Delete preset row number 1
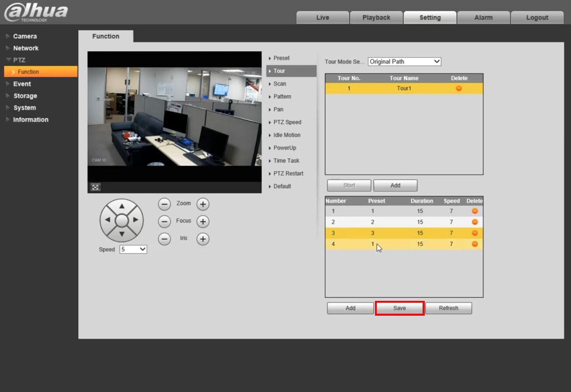 [475, 211]
